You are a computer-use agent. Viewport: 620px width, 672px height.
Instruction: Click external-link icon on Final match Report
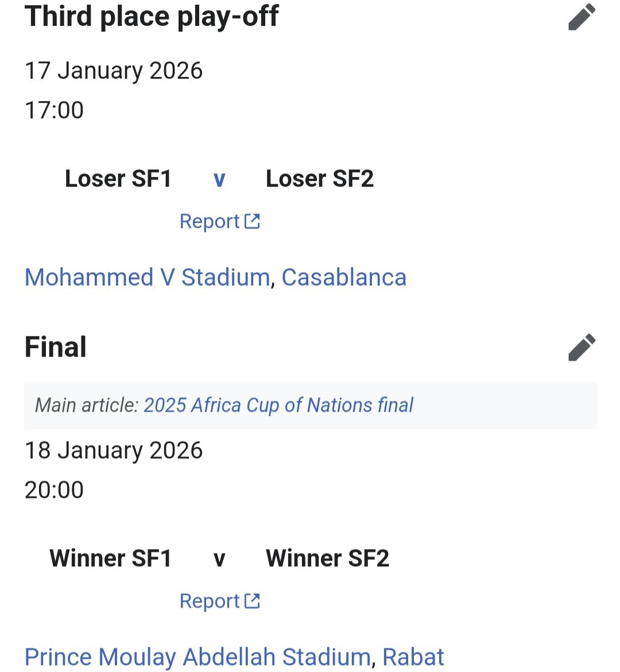coord(253,601)
